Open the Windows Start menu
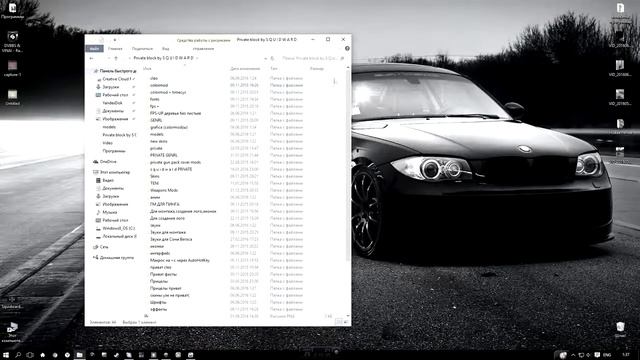The image size is (640, 360). [6, 355]
